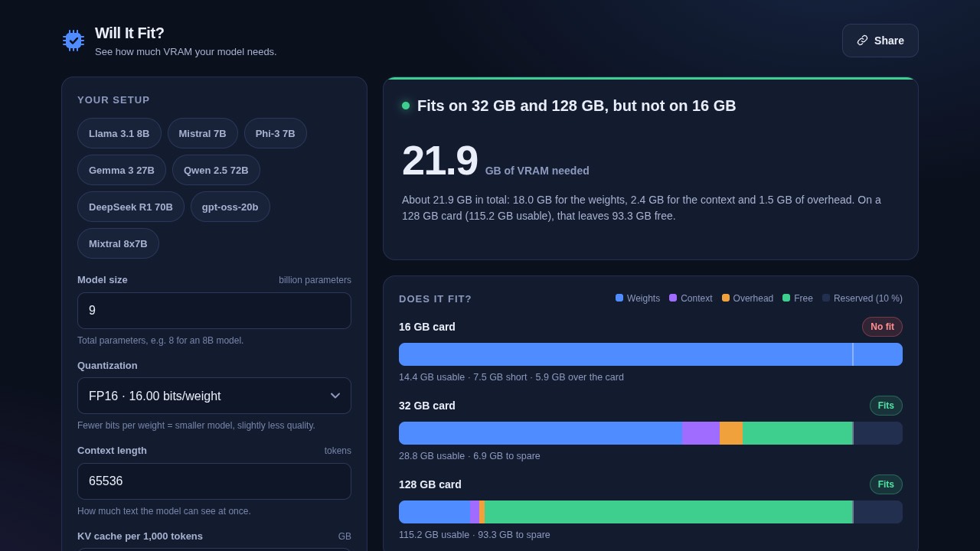Click the green Free legend swatch
Image resolution: width=980 pixels, height=551 pixels.
(x=786, y=298)
